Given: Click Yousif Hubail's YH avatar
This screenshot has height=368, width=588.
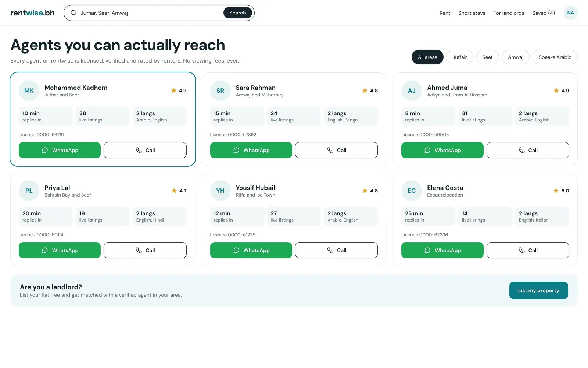Looking at the screenshot, I should click(x=220, y=191).
